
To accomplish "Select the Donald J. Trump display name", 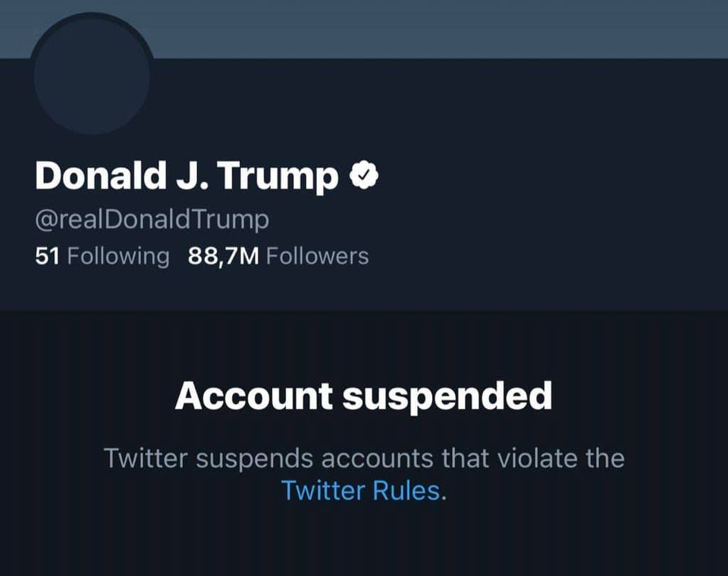I will 187,177.
